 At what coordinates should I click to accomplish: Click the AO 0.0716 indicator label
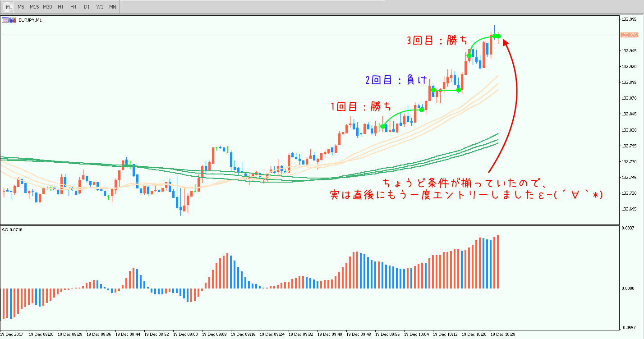pyautogui.click(x=12, y=230)
